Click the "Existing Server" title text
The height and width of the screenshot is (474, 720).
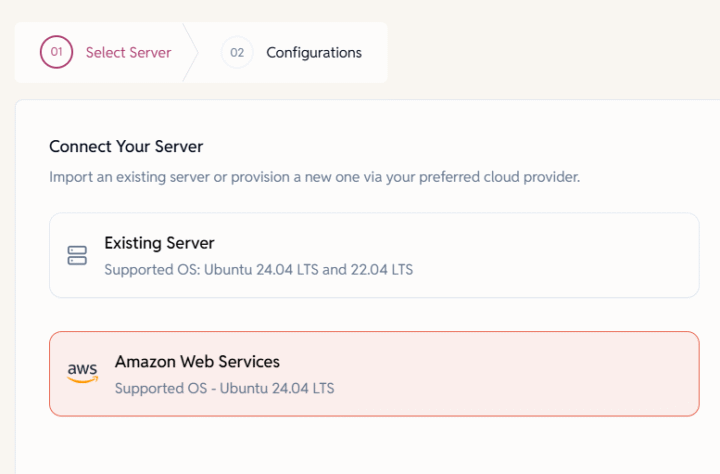click(159, 243)
